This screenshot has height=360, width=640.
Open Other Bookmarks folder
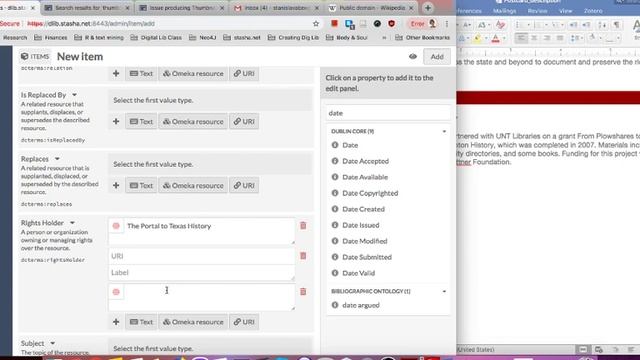point(422,38)
